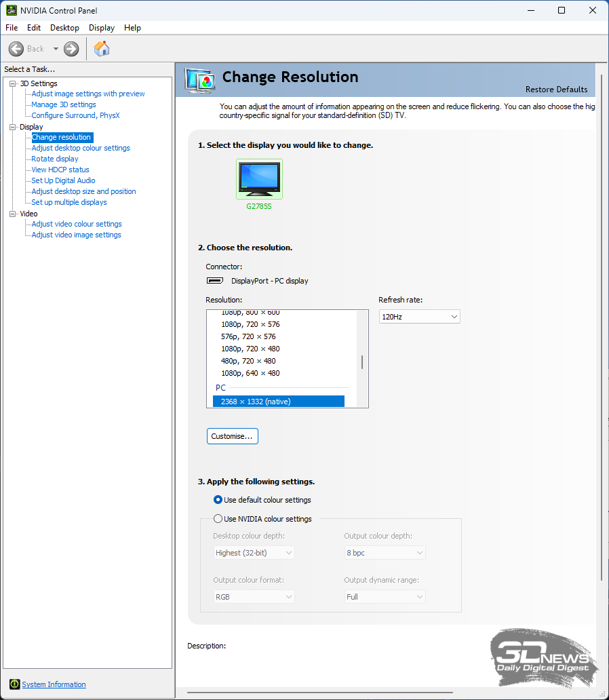Open the Refresh rate dropdown
The width and height of the screenshot is (609, 700).
[x=419, y=317]
